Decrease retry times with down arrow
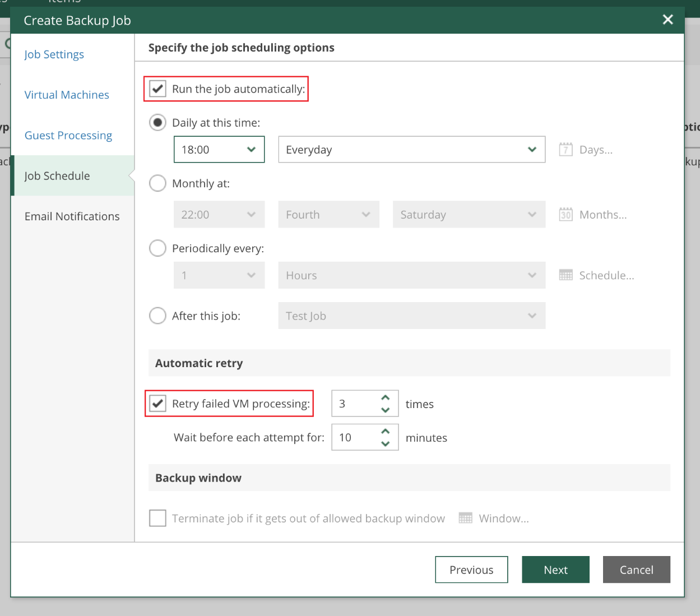The width and height of the screenshot is (700, 616). coord(385,410)
